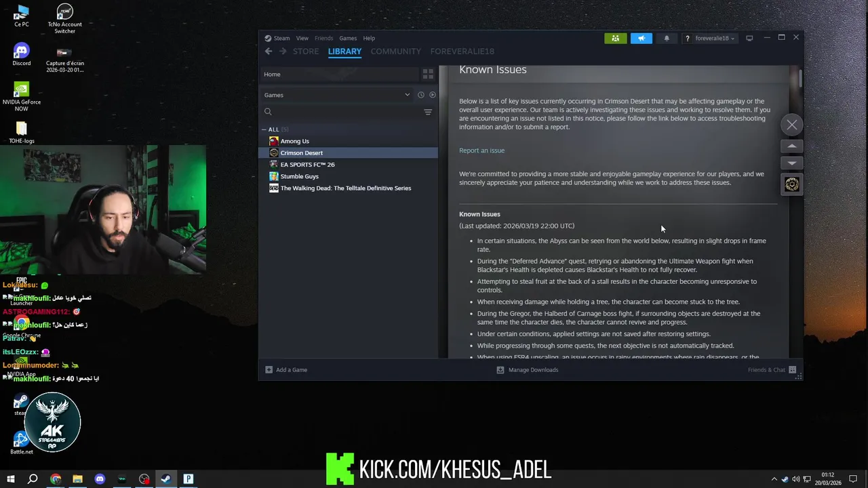
Task: Open Ce PC desktop icon
Action: point(22,16)
